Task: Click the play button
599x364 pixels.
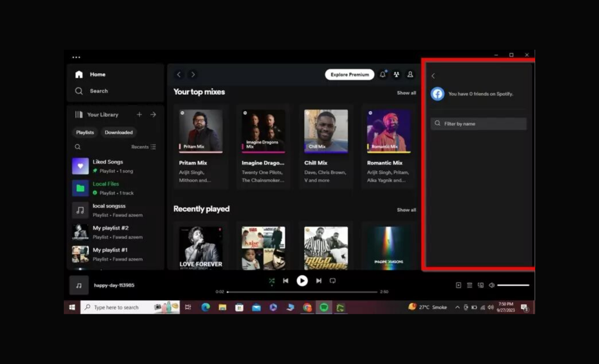Action: point(302,281)
